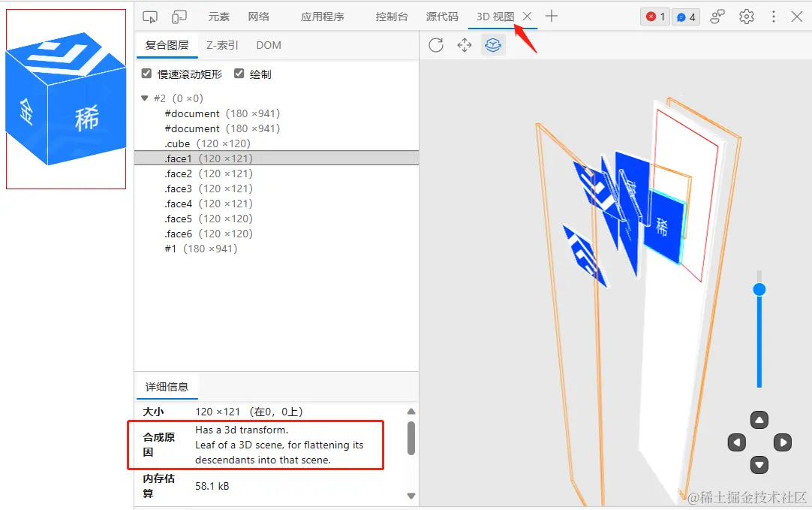Click the down arrow view control
This screenshot has width=812, height=510.
pyautogui.click(x=759, y=465)
